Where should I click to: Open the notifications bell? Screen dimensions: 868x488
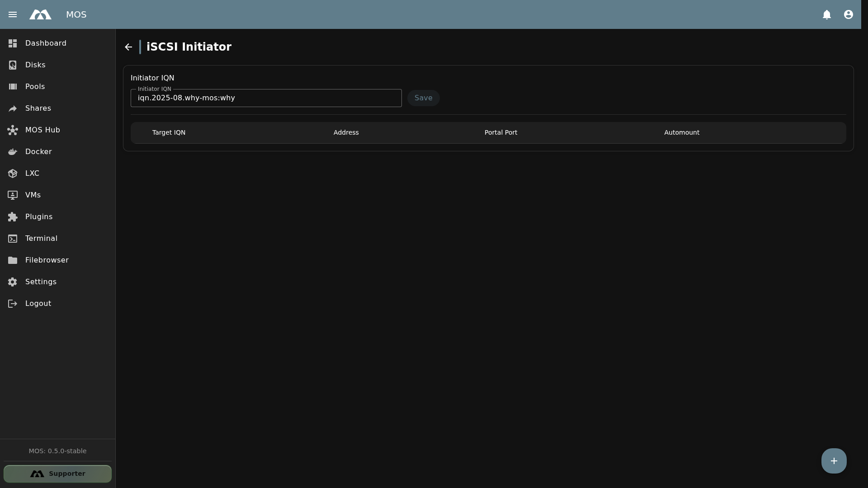pos(827,14)
